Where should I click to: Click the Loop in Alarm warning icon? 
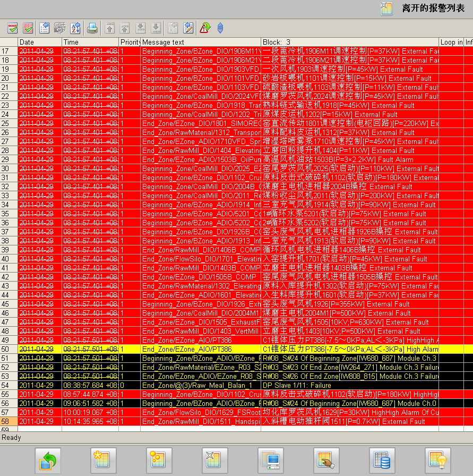pyautogui.click(x=205, y=28)
